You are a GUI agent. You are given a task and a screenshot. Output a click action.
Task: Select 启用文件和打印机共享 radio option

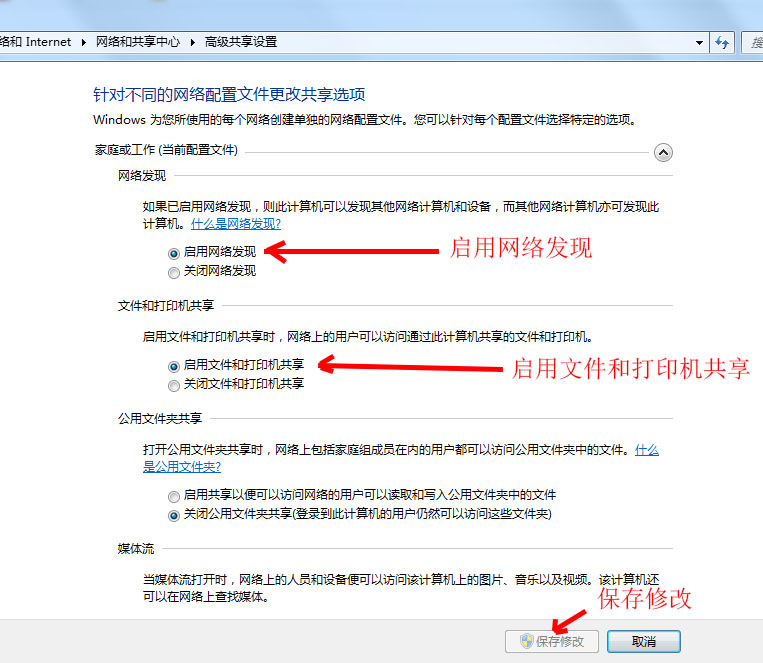pos(174,366)
